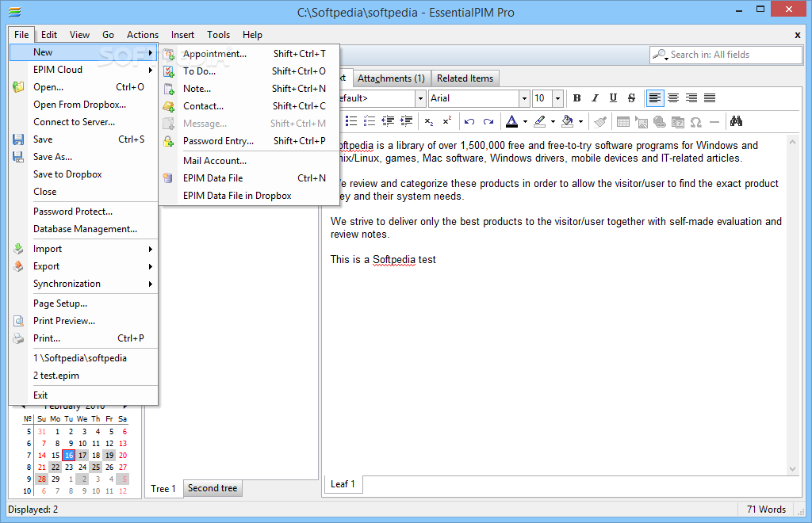This screenshot has height=523, width=812.
Task: Select the Leaf 1 tab
Action: tap(343, 483)
